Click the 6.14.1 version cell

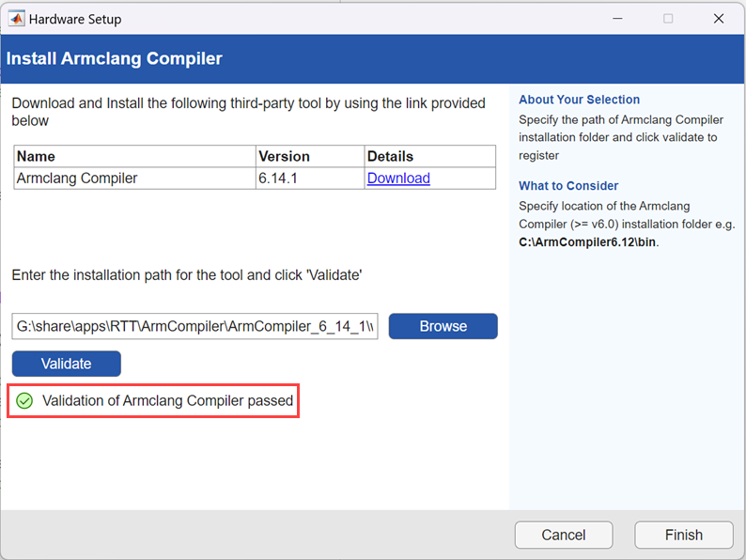(x=279, y=179)
